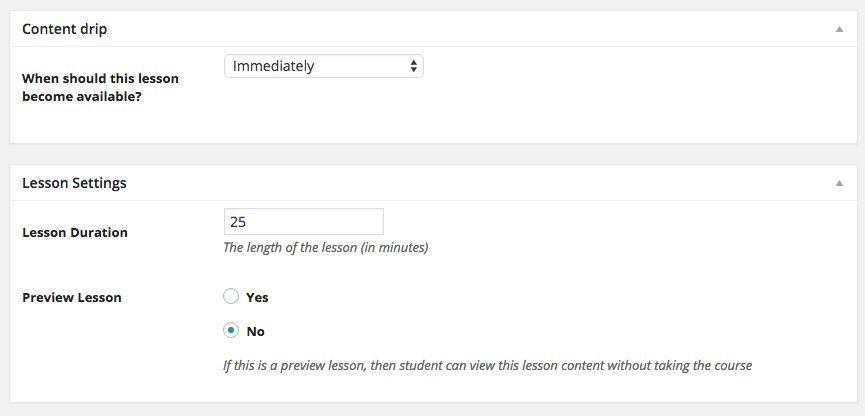Toggle Content drip via its blank header bar
The height and width of the screenshot is (416, 865).
point(469,29)
